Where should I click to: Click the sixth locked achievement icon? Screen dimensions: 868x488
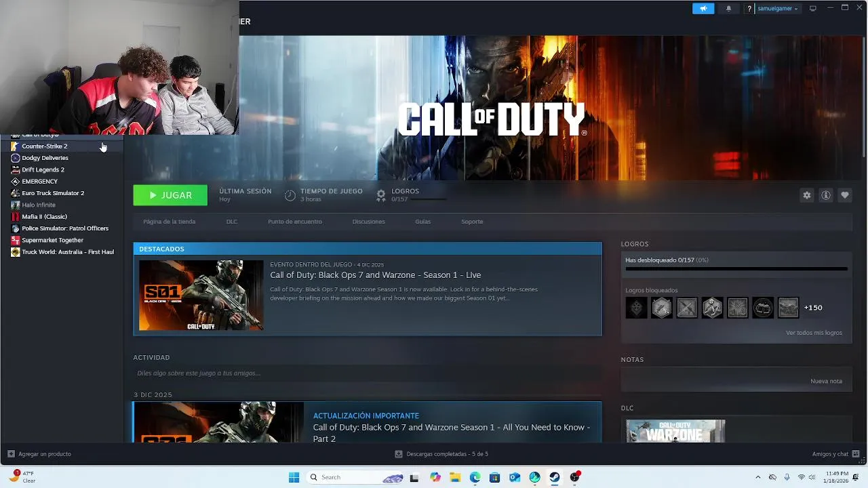[x=763, y=308]
